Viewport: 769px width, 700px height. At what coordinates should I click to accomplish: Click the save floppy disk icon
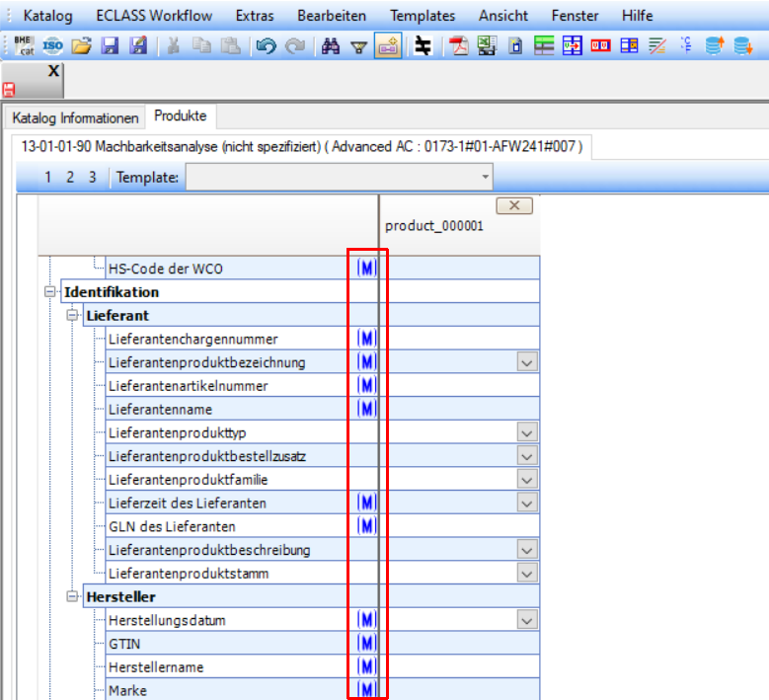110,46
